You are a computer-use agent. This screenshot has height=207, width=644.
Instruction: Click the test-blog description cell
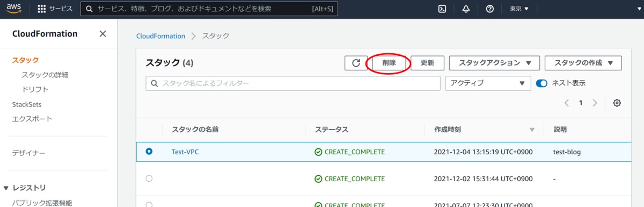coord(567,152)
